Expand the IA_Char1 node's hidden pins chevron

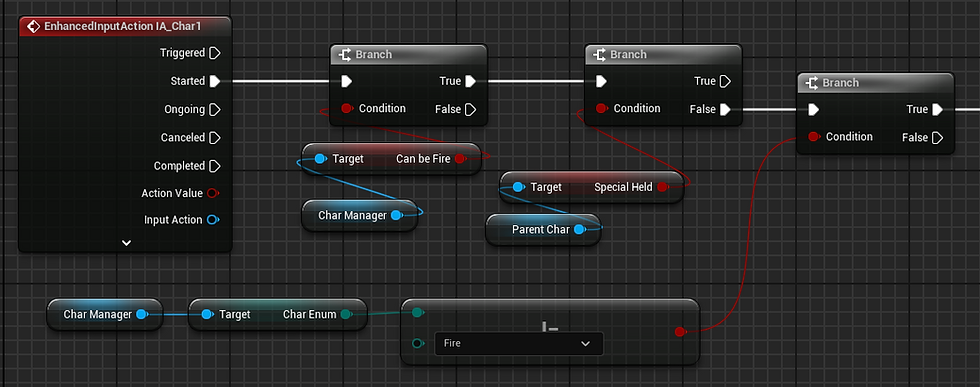point(126,243)
